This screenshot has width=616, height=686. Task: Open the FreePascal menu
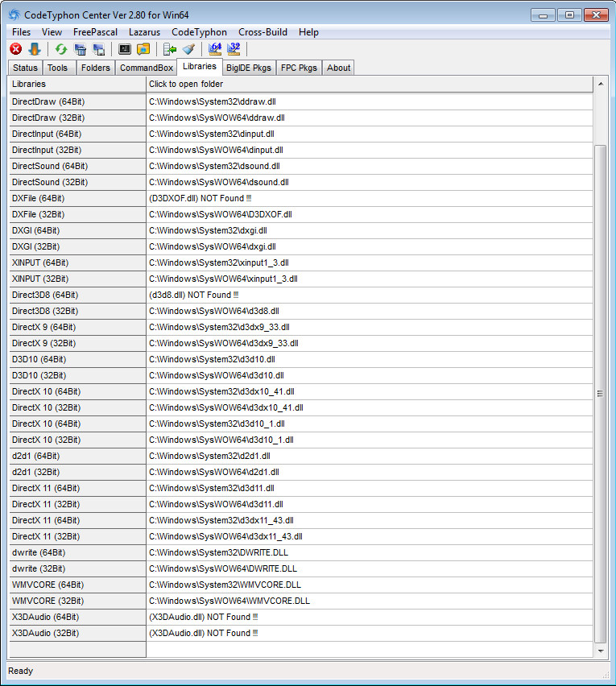tap(95, 32)
